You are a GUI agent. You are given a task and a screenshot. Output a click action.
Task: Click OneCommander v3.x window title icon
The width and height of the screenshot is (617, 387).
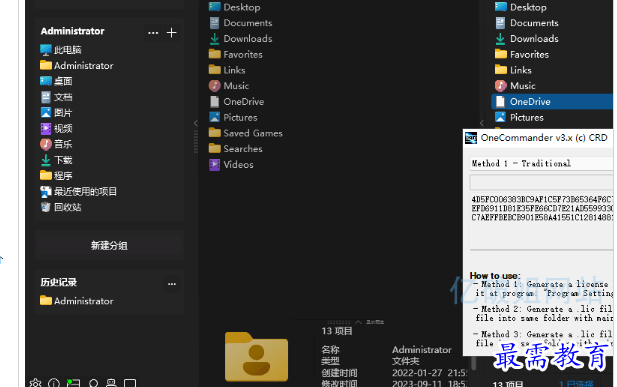pos(471,138)
